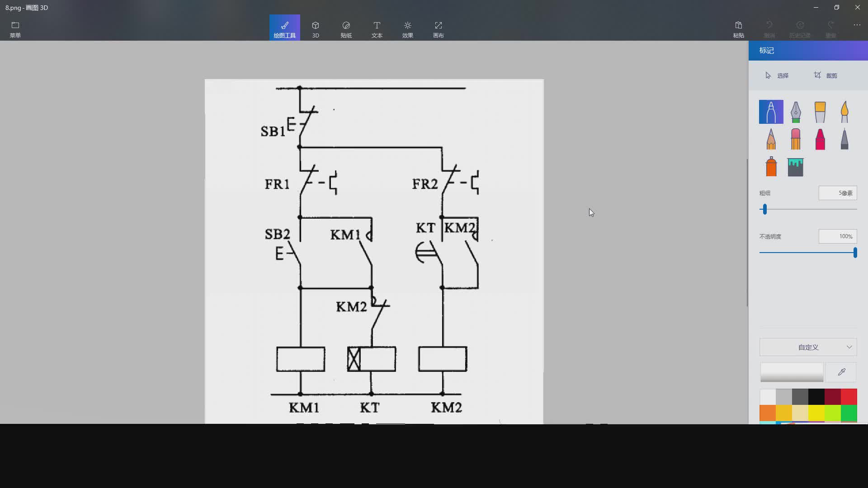Screen dimensions: 868x488
Task: Open the more options ellipsis
Action: [857, 25]
